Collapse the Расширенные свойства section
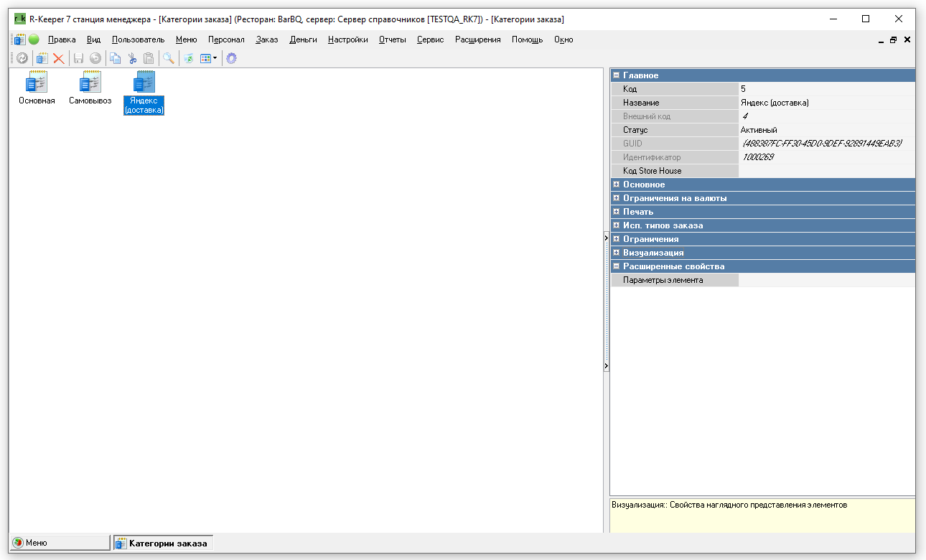The height and width of the screenshot is (560, 926). 616,266
